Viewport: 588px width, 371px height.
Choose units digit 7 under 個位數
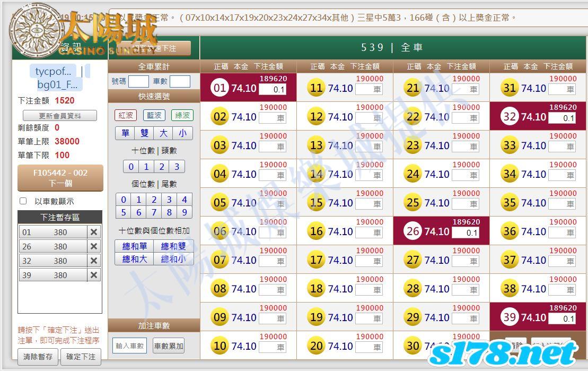(x=154, y=212)
